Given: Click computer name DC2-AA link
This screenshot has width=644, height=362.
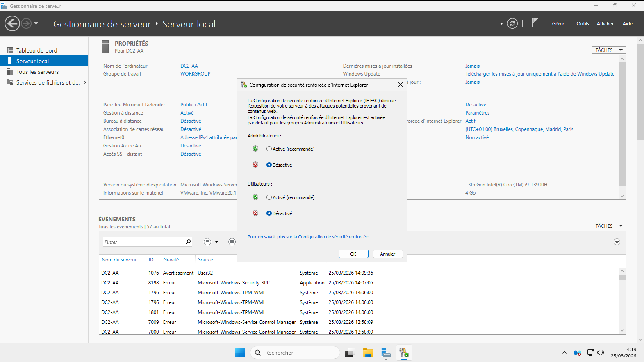Looking at the screenshot, I should pyautogui.click(x=189, y=66).
